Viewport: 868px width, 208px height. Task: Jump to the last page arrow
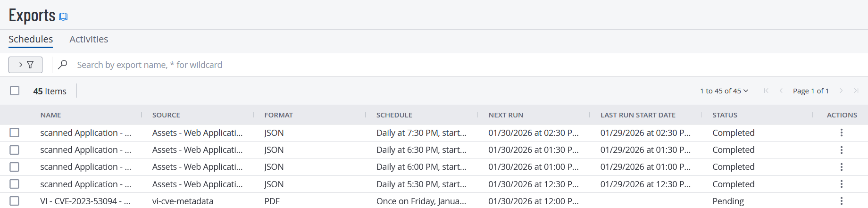point(856,91)
